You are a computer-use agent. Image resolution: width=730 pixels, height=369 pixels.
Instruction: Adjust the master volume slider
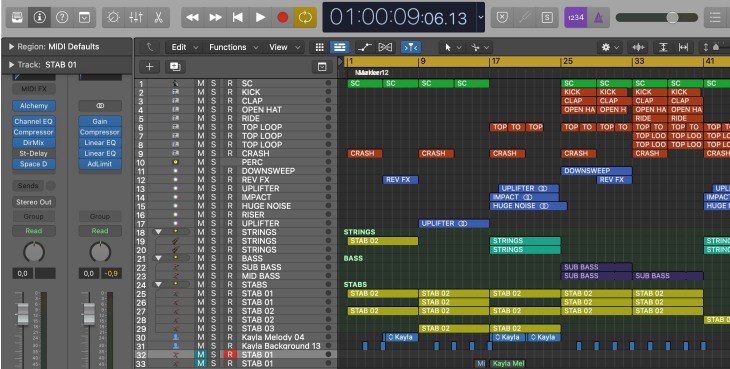coord(672,18)
